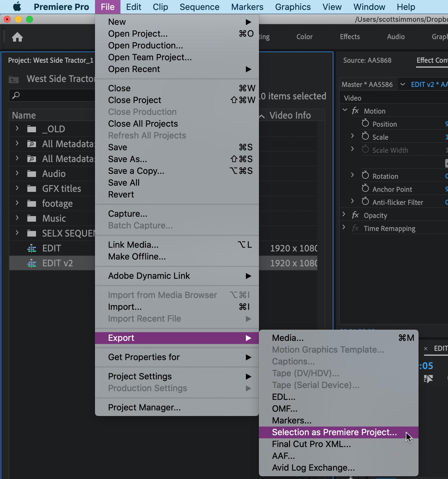This screenshot has width=448, height=479.
Task: Toggle Anti-flicker Filter stopwatch
Action: pyautogui.click(x=365, y=202)
